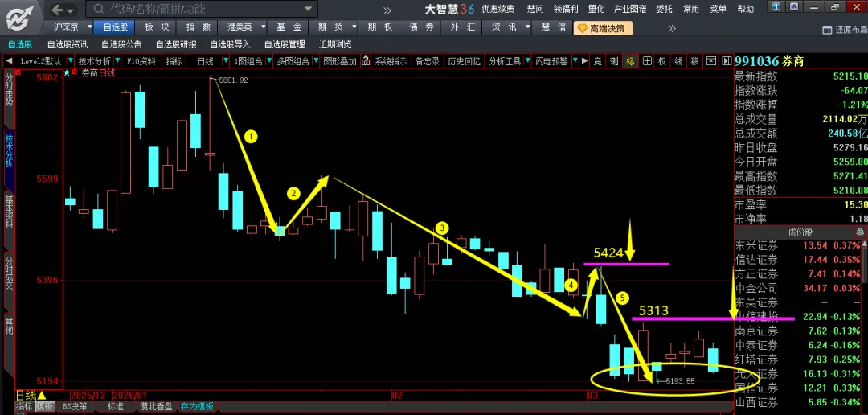Click the left arrow before Level2默认
The image size is (868, 415).
point(9,61)
